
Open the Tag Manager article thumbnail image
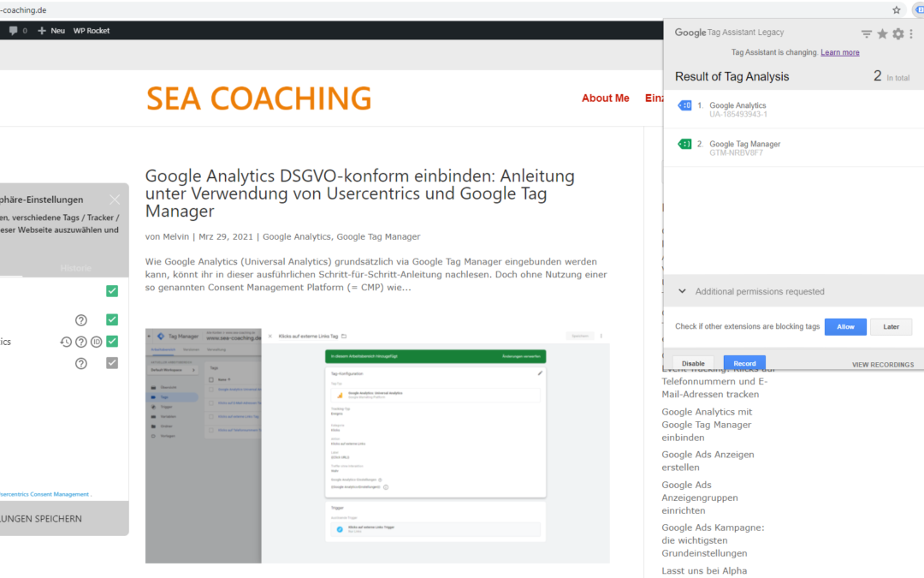377,445
